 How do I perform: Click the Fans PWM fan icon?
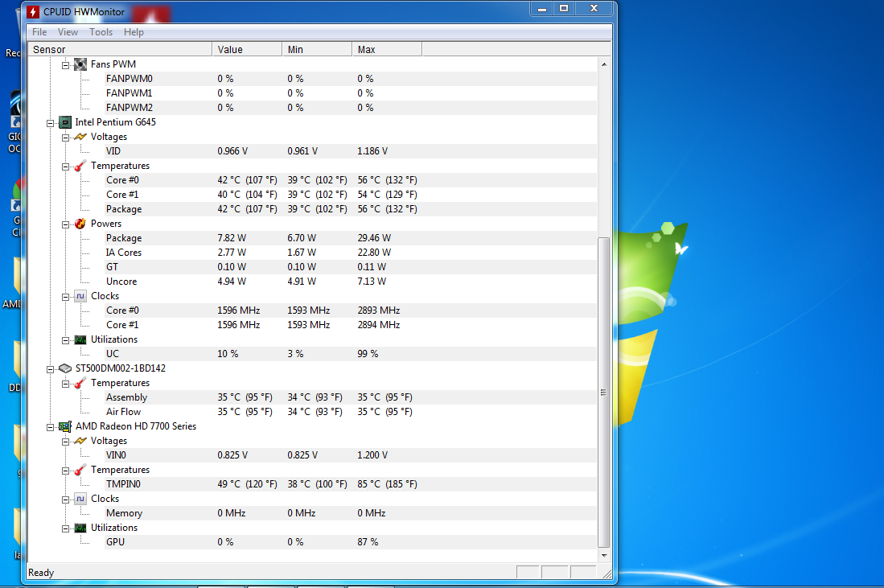(80, 64)
